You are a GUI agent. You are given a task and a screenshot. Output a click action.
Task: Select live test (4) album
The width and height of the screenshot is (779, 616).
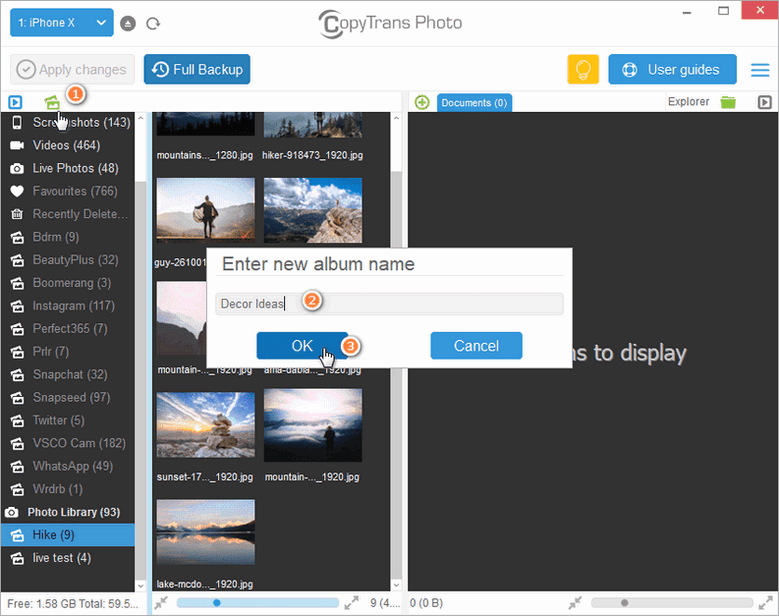[x=68, y=558]
